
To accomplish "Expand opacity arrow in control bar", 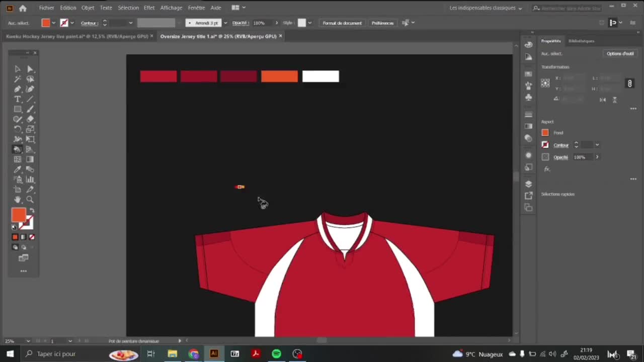I will click(x=276, y=23).
